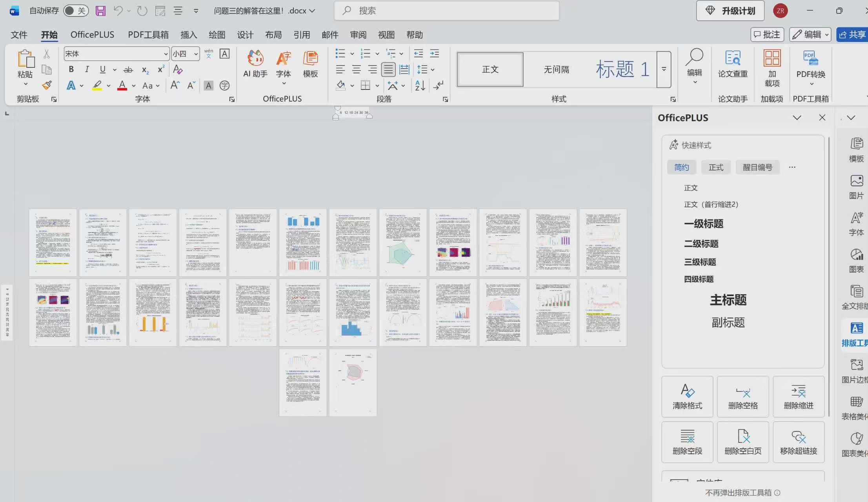Open the 布局 ribbon tab
The width and height of the screenshot is (868, 502).
(x=273, y=35)
